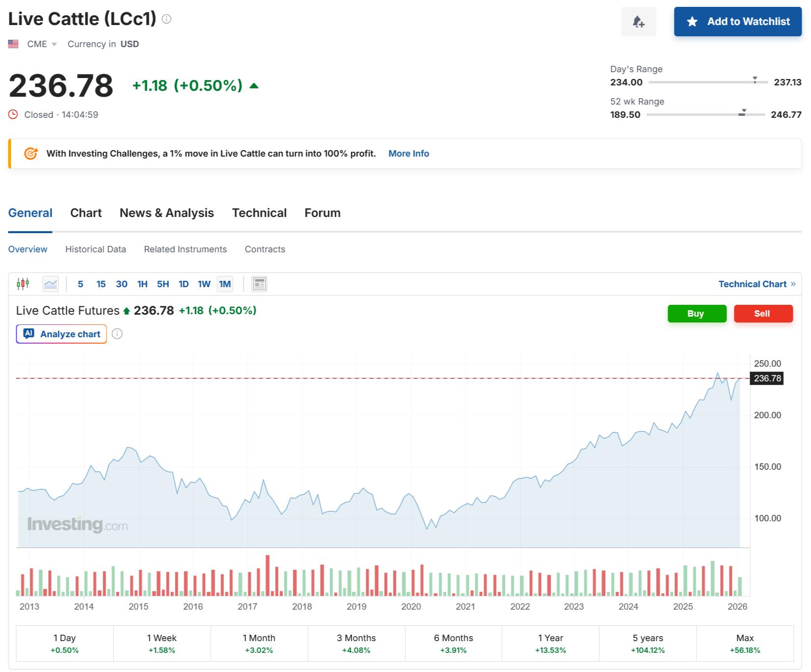Click the Investing Challenges target icon
811x672 pixels.
(x=30, y=154)
